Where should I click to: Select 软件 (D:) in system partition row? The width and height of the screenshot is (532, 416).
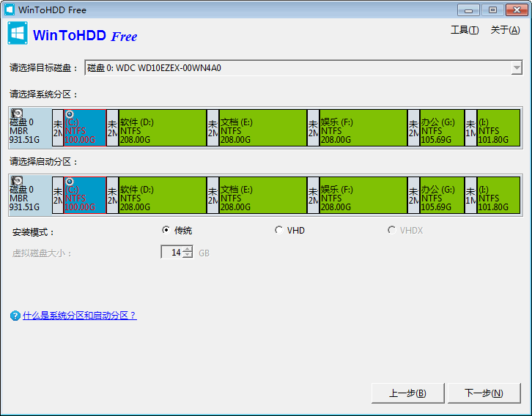162,127
